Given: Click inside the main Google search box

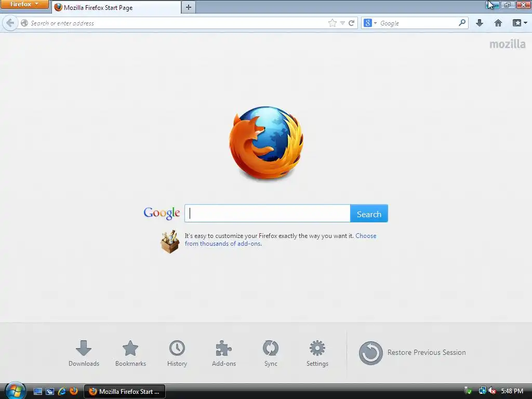Looking at the screenshot, I should click(x=268, y=214).
